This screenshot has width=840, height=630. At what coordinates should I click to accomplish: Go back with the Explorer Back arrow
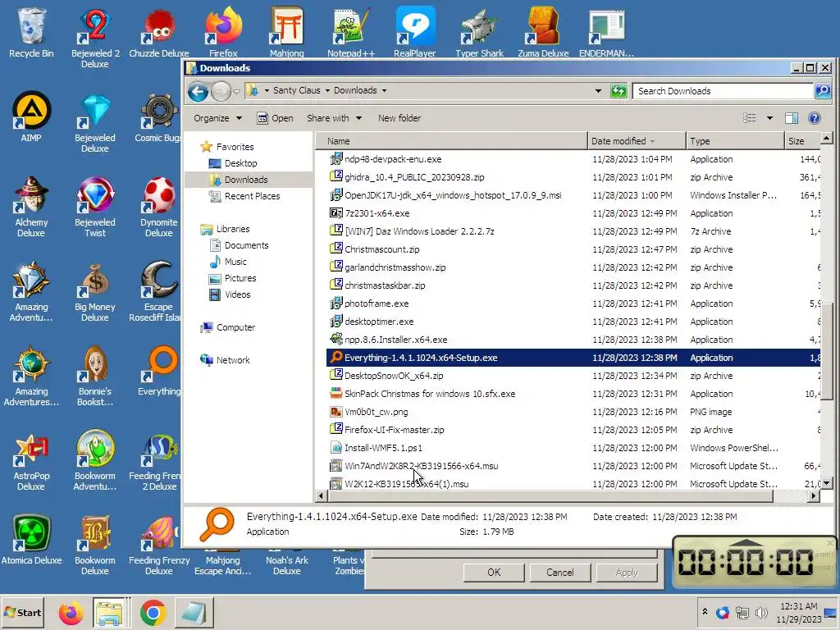(198, 92)
